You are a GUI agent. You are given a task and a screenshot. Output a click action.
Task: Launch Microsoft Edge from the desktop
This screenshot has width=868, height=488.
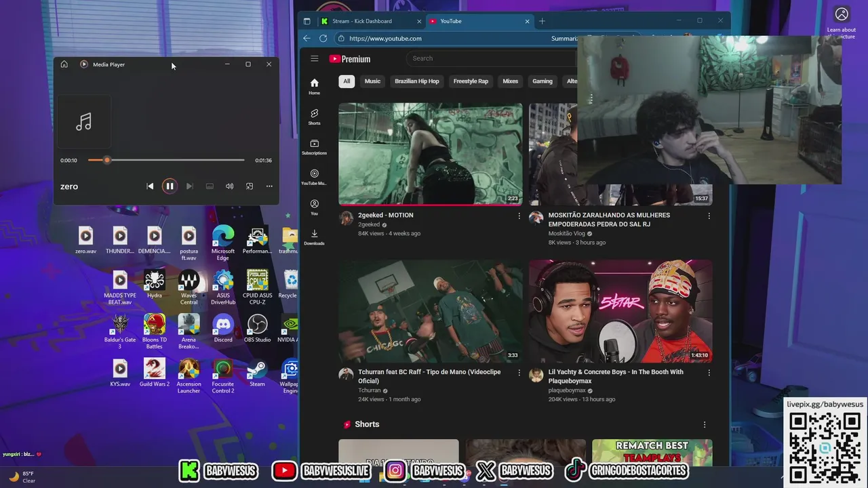pos(223,244)
